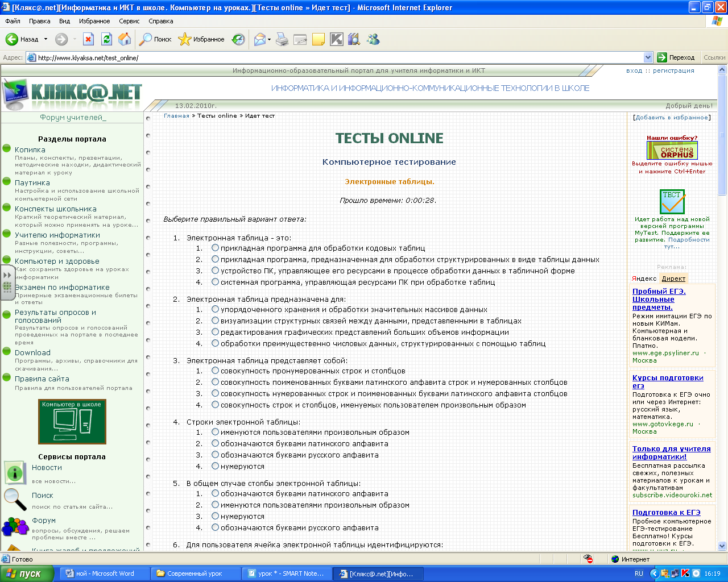Launch the Messenger people icon
Screen dimensions: 728x582
coord(373,39)
